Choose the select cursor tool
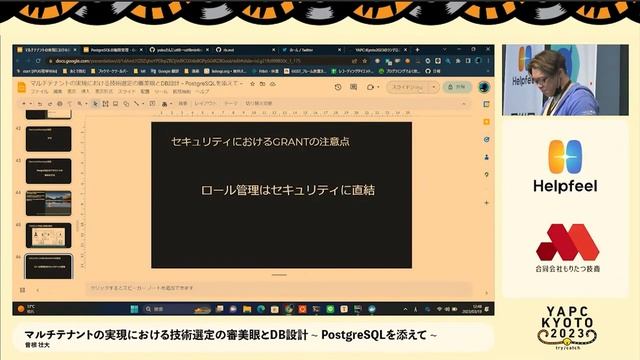The width and height of the screenshot is (640, 360). point(95,104)
